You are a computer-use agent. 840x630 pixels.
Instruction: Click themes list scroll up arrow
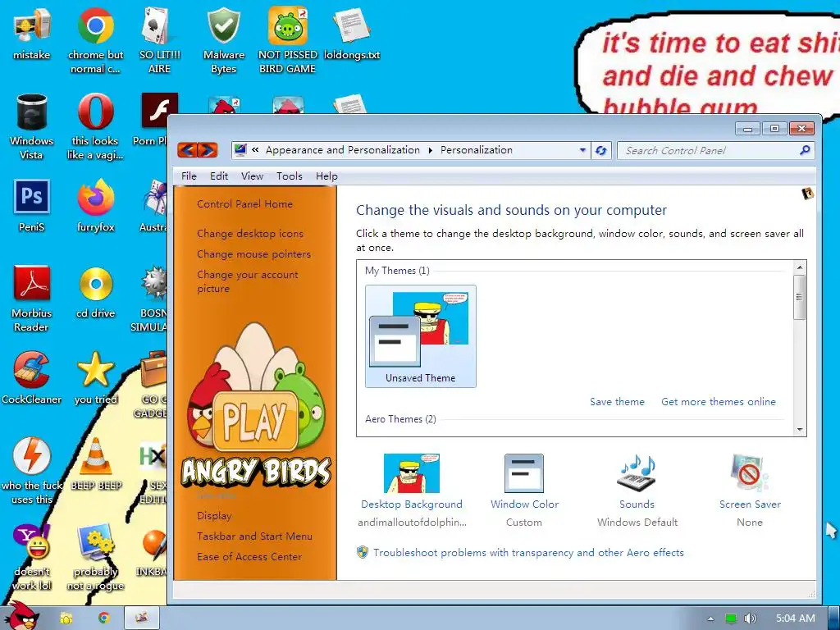tap(799, 267)
